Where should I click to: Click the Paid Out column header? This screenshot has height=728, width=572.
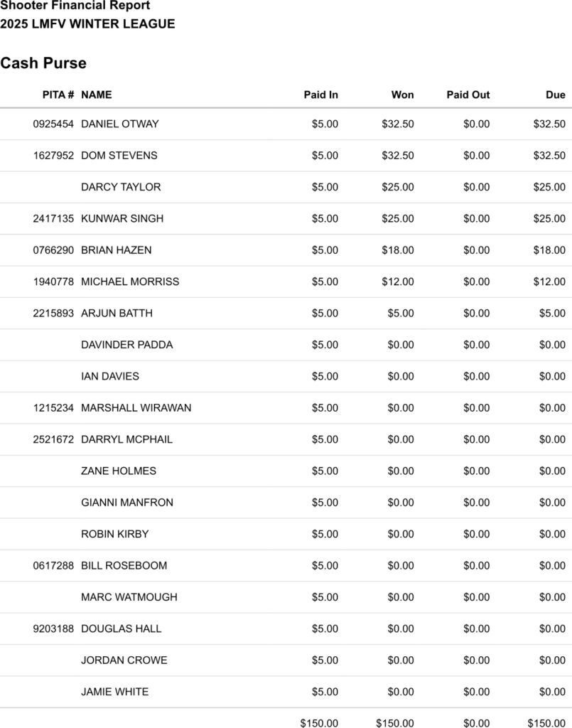click(x=468, y=95)
